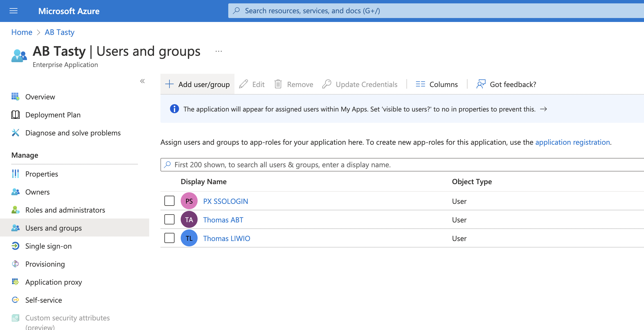Click the Provisioning cycle icon
Viewport: 644px width, 330px height.
15,264
